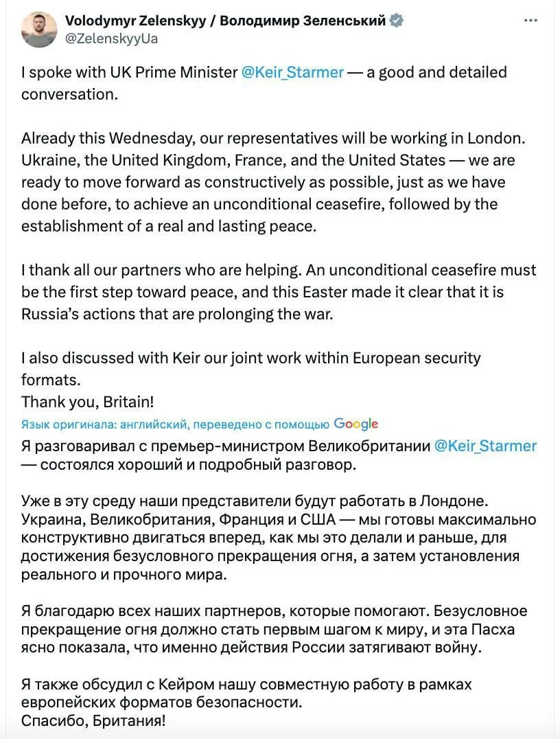This screenshot has height=739, width=560.
Task: Click the 'Я также обсудил с Кейром' paragraph
Action: (246, 693)
